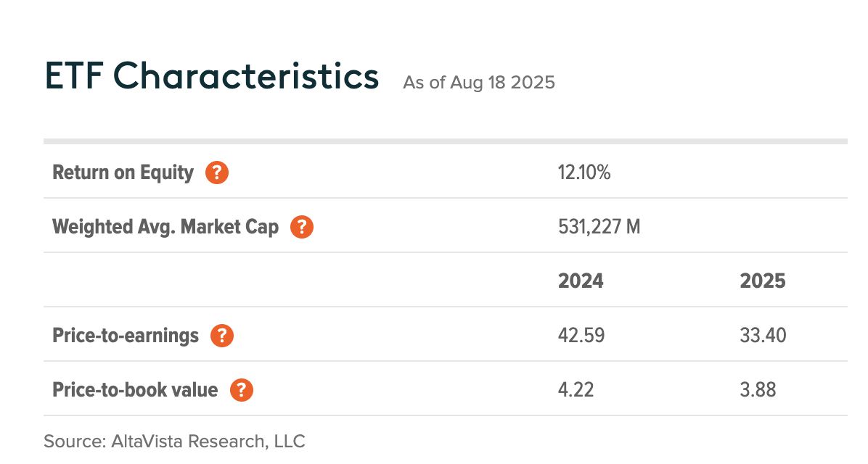Select the ETF Characteristics heading
Image resolution: width=868 pixels, height=464 pixels.
pos(211,76)
